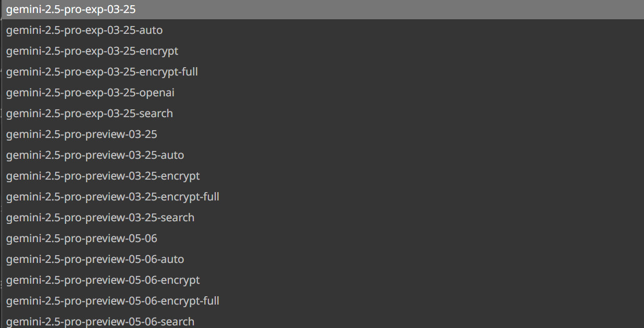Image resolution: width=644 pixels, height=328 pixels.
Task: Pick gemini-2.5-pro-exp-03-25-encrypt model
Action: (x=92, y=51)
